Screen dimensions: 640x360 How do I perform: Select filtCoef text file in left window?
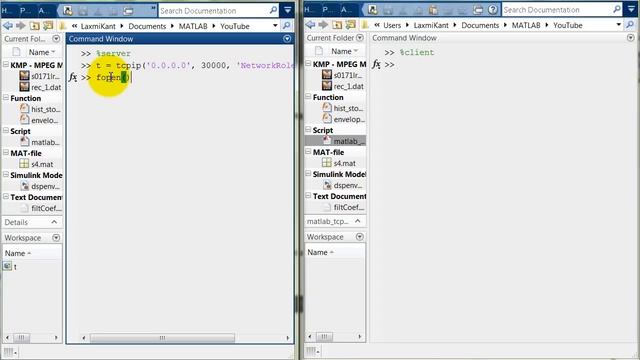[41, 208]
